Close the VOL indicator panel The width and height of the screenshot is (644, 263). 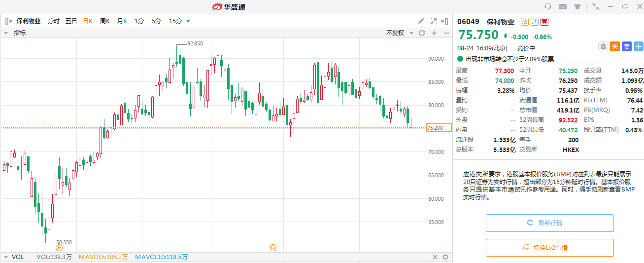435,257
